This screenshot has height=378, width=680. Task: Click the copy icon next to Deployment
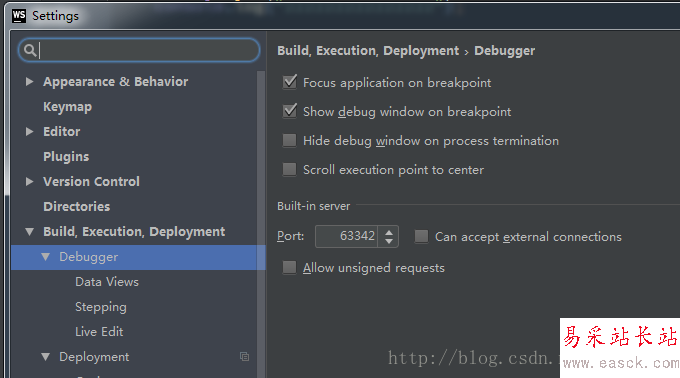[x=245, y=356]
